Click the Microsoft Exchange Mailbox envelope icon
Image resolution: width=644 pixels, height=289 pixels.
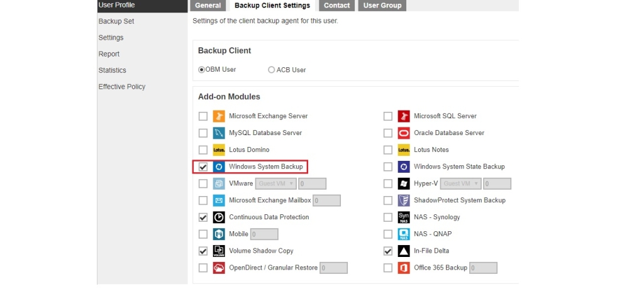219,200
